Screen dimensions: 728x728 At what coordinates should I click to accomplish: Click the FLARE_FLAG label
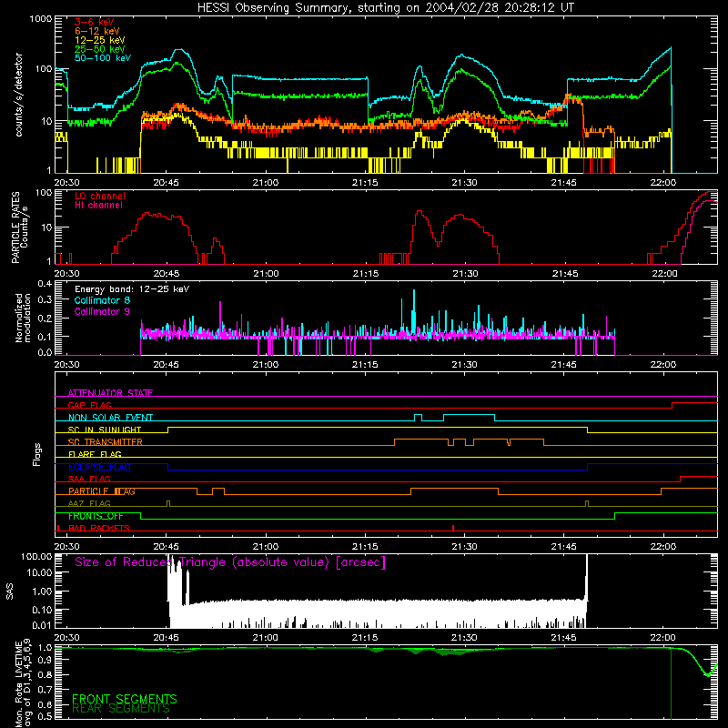(95, 454)
